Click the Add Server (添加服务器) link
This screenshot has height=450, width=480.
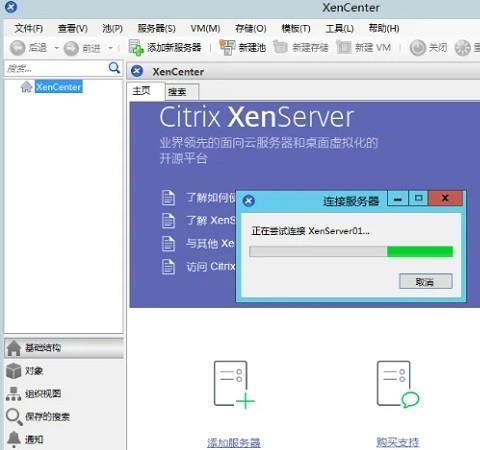pyautogui.click(x=234, y=443)
